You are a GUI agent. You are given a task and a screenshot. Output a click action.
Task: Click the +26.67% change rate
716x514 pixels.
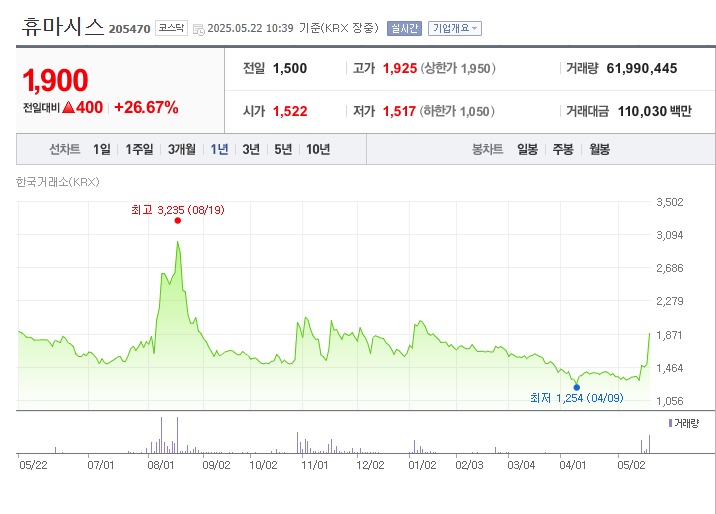click(146, 107)
